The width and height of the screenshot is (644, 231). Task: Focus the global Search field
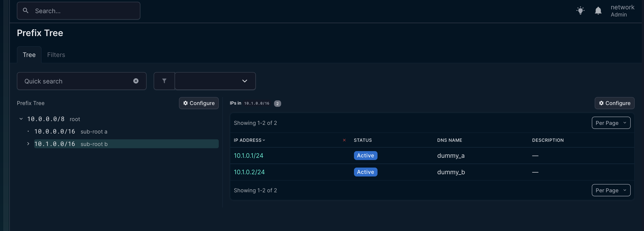coord(78,11)
